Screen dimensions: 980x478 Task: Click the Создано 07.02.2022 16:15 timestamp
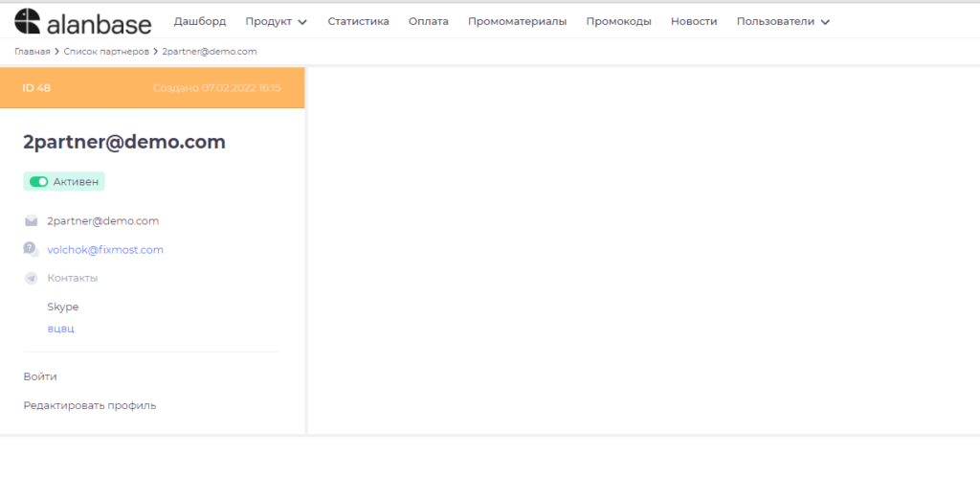pos(217,88)
